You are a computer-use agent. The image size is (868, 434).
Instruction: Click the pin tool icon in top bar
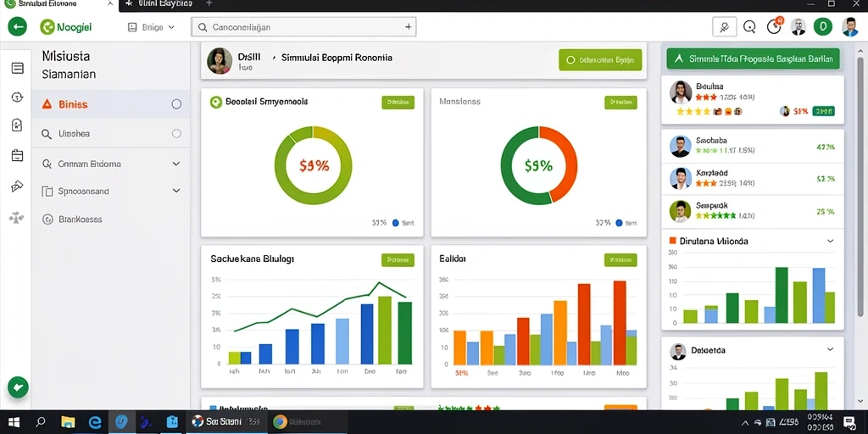click(x=724, y=26)
